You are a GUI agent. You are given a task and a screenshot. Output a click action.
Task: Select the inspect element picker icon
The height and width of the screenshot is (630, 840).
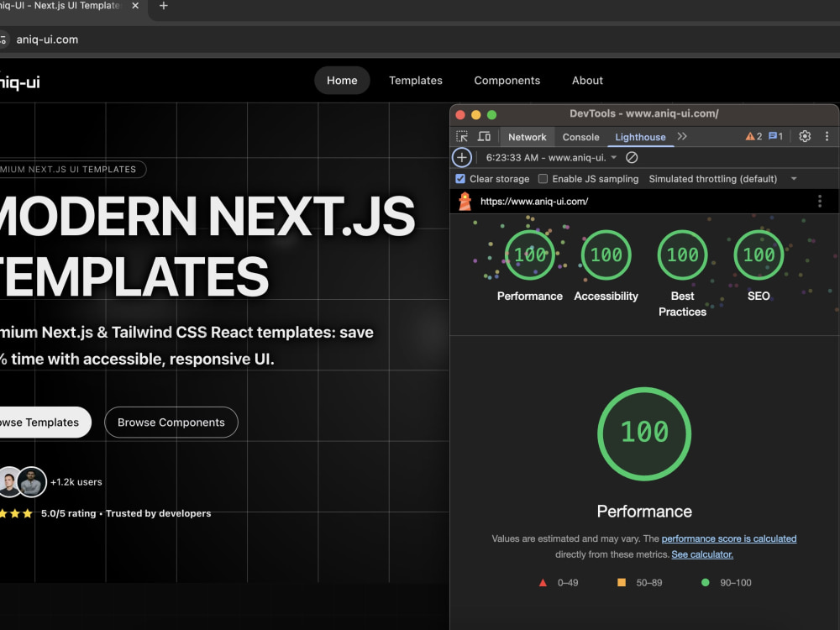(x=462, y=137)
